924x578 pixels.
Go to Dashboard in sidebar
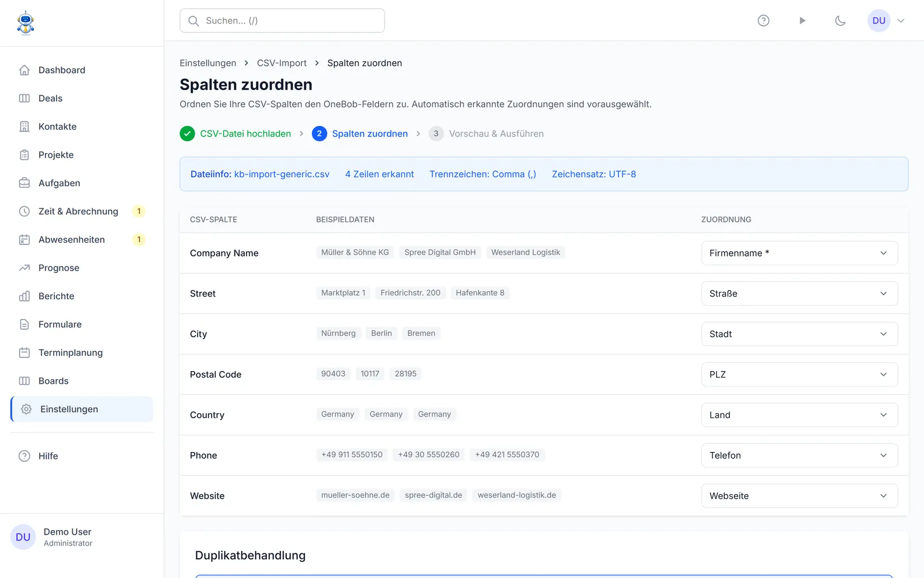(81, 70)
